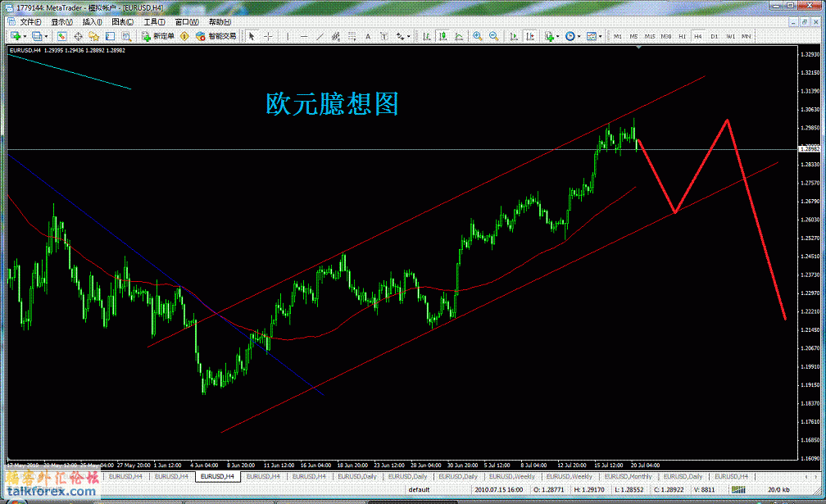
Task: Select the text label 'A' tool
Action: (367, 36)
